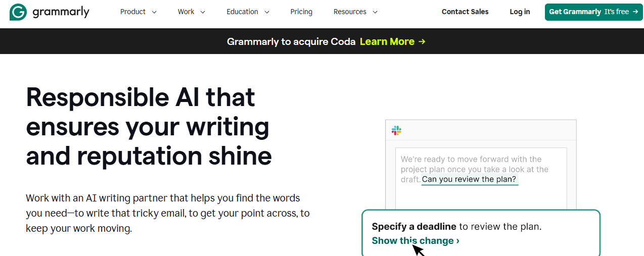Click the Log in link
Viewport: 644px width, 256px height.
(x=520, y=12)
